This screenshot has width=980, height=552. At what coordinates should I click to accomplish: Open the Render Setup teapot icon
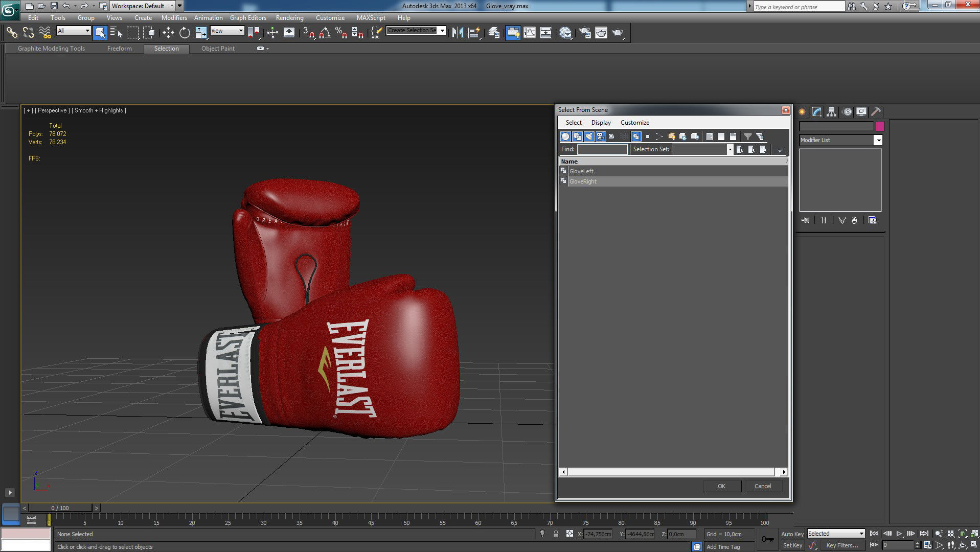585,33
